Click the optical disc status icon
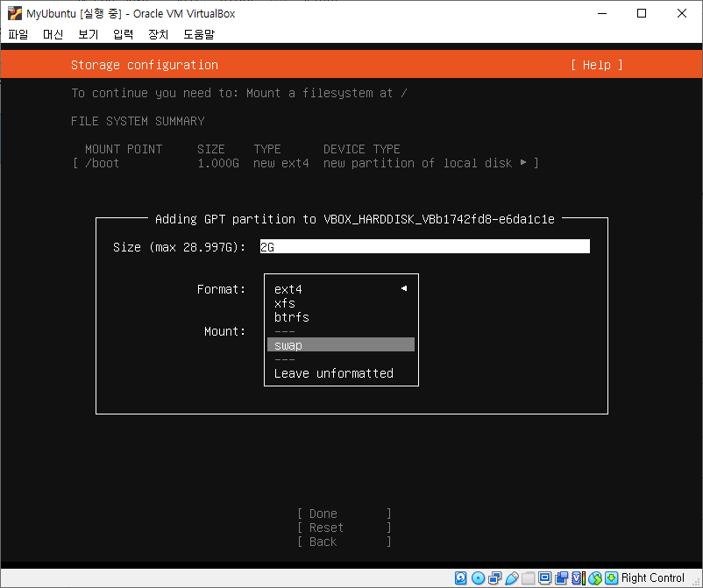 pos(478,577)
